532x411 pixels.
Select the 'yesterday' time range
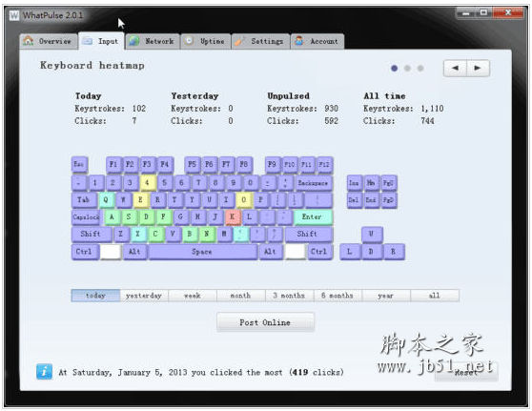coord(144,296)
